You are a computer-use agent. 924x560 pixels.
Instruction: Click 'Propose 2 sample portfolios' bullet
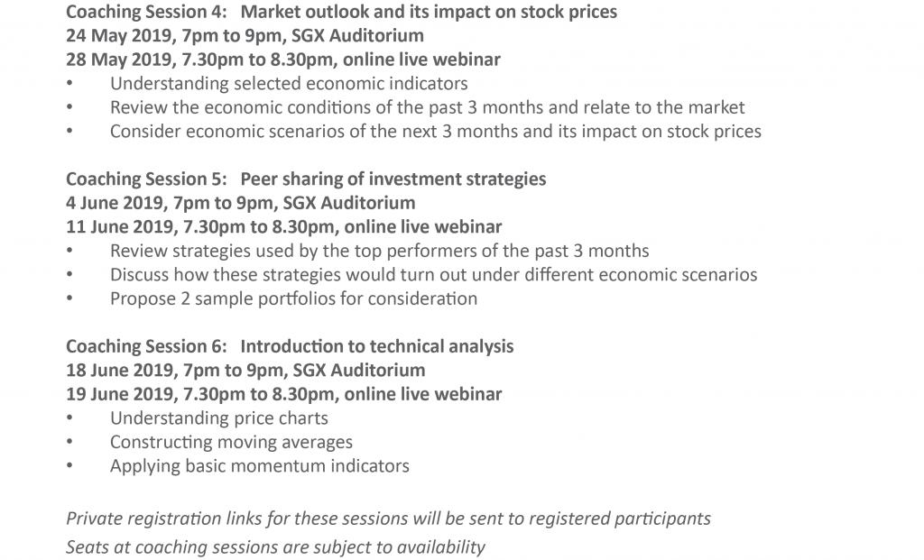293,299
